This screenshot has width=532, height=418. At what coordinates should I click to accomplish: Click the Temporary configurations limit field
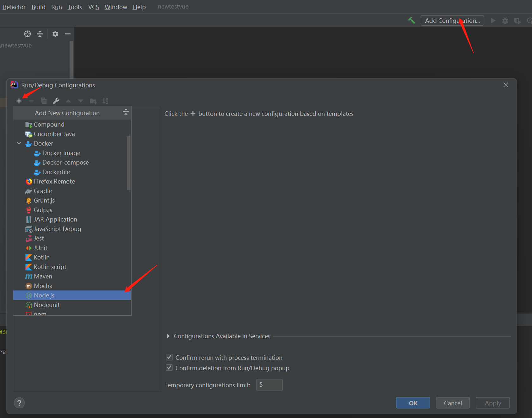(269, 385)
